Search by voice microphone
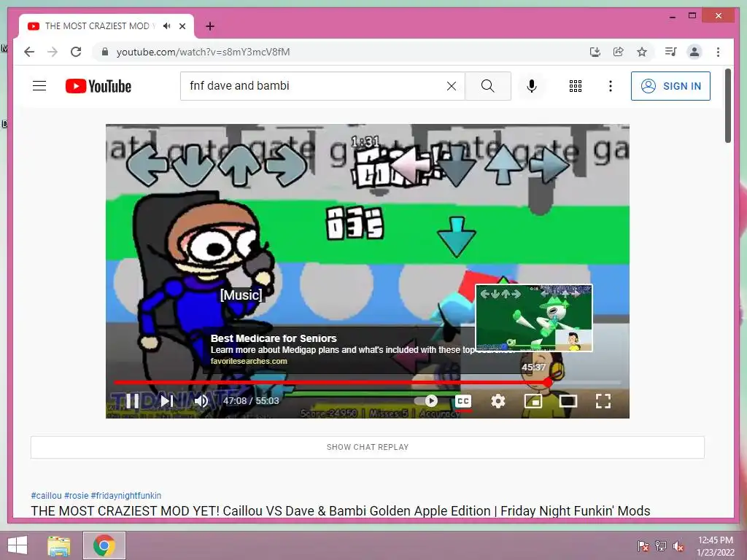747x560 pixels. 532,86
